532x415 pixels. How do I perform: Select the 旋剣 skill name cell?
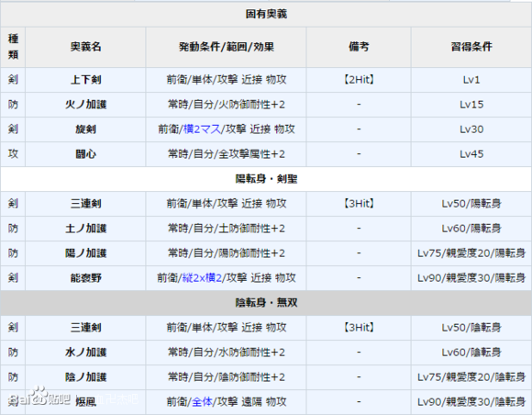click(85, 129)
